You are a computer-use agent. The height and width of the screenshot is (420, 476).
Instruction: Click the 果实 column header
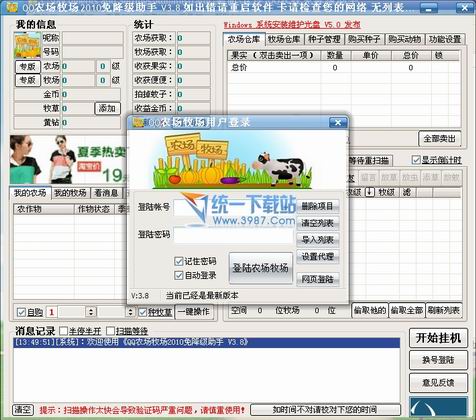(x=274, y=55)
